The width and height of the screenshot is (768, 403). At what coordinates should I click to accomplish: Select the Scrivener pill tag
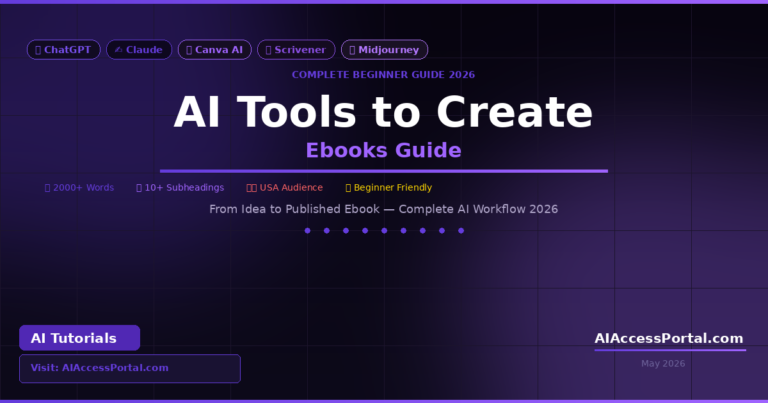[296, 49]
